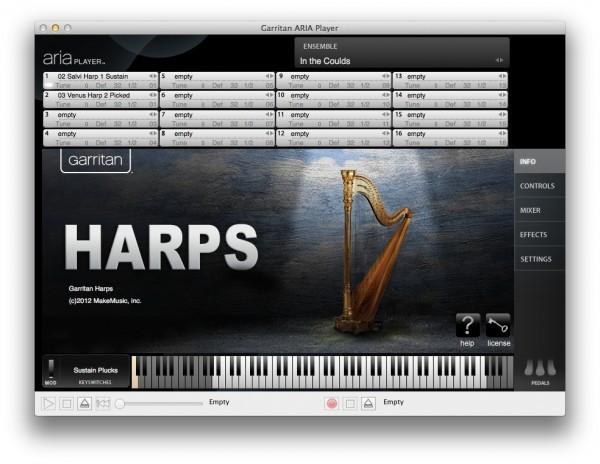Open instrument menu arrows for slot 13
This screenshot has width=600, height=464.
click(x=502, y=76)
